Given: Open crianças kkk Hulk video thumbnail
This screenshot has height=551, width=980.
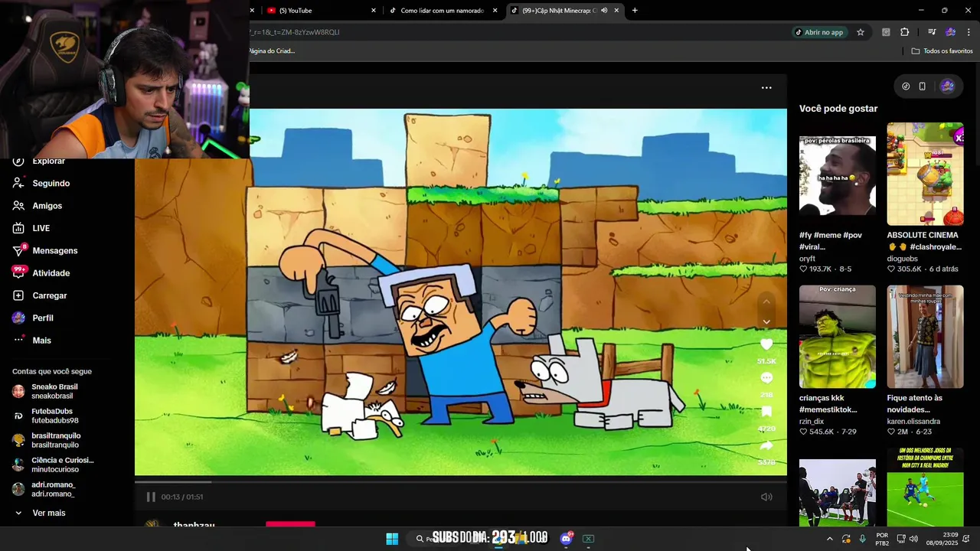Looking at the screenshot, I should [x=838, y=337].
